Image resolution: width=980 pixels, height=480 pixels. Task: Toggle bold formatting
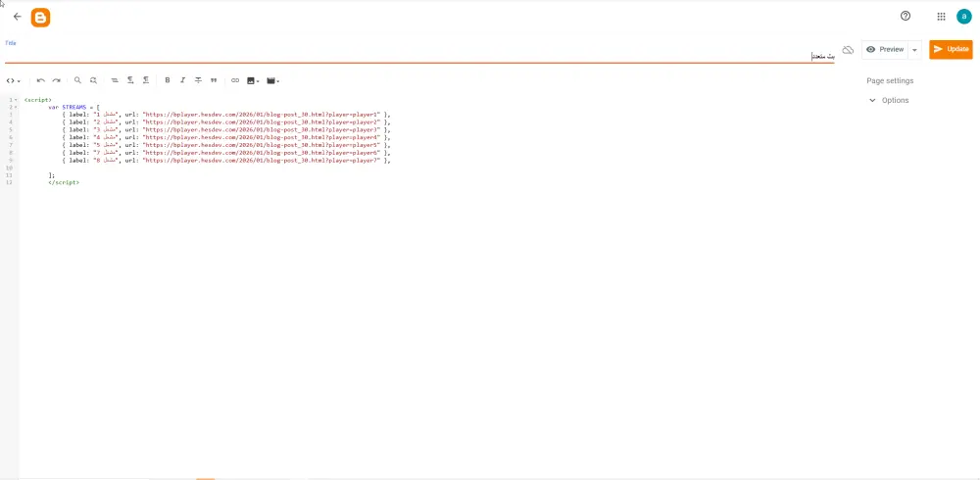coord(168,80)
